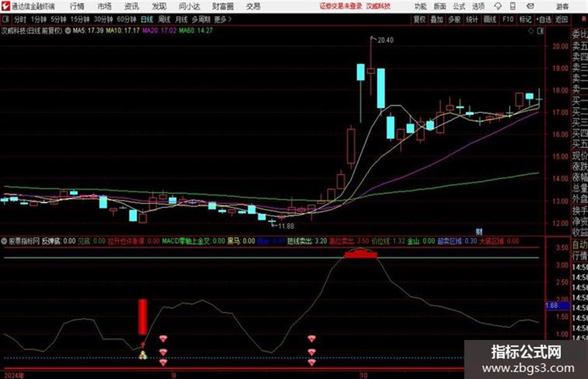Click the MA60: 14.27 label

coord(196,30)
